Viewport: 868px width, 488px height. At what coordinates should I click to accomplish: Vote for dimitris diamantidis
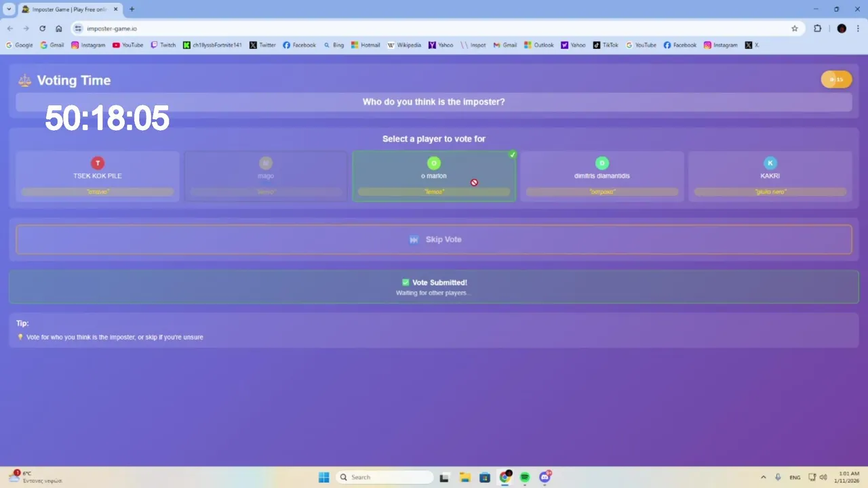point(602,176)
